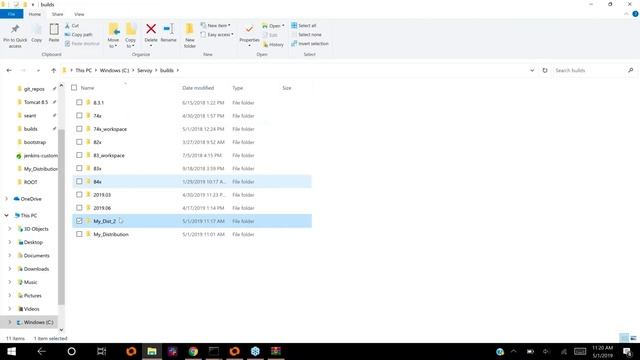This screenshot has height=360, width=640.
Task: Expand the address bar history dropdown
Action: pyautogui.click(x=532, y=71)
